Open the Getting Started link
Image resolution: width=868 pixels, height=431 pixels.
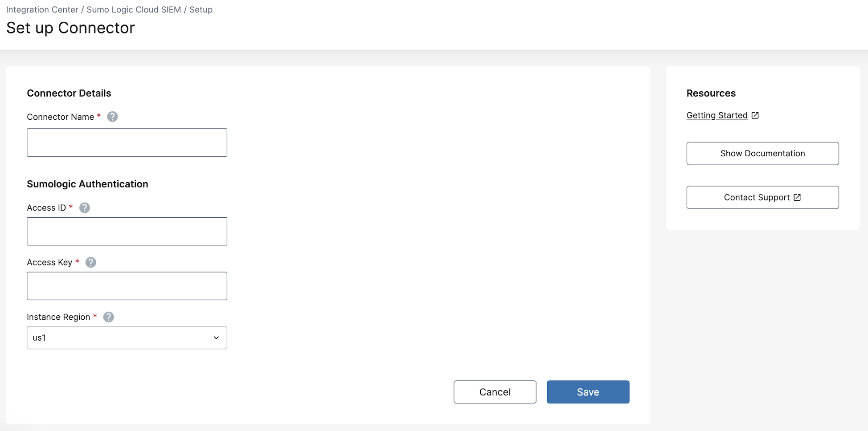[717, 115]
